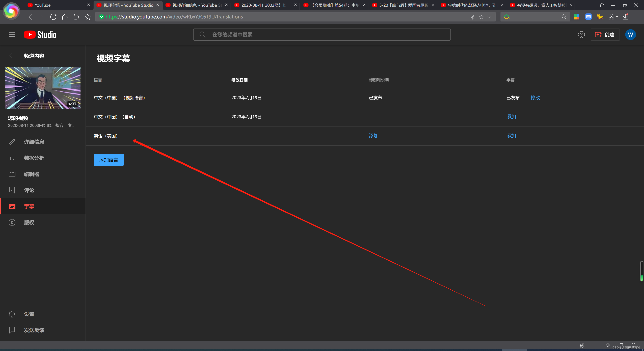Click 添加 under 标题和说明 for English
Image resolution: width=644 pixels, height=351 pixels.
pos(373,136)
